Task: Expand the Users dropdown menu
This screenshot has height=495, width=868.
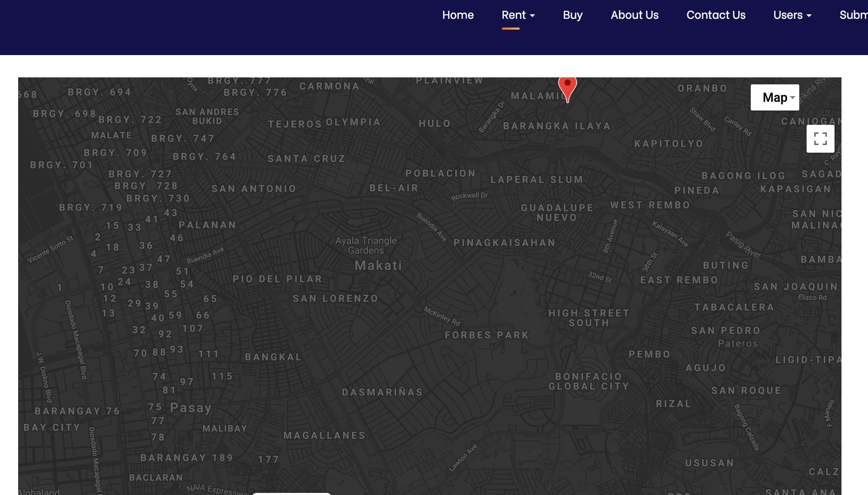Action: [792, 15]
